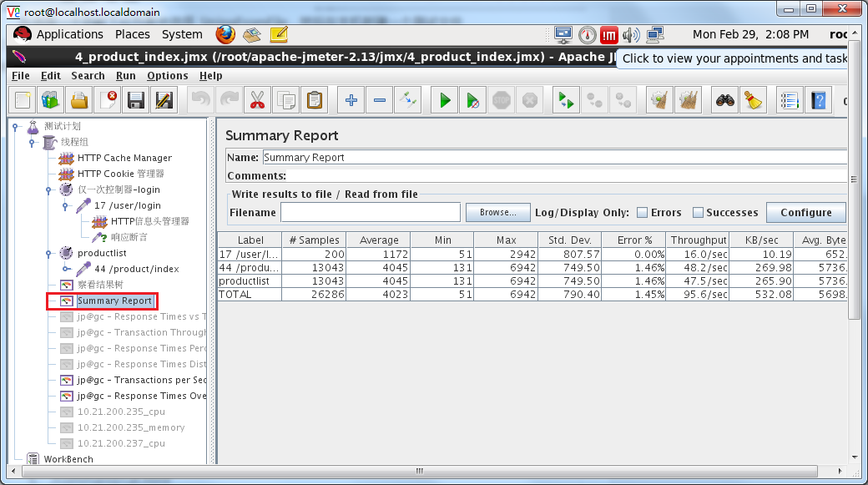The width and height of the screenshot is (868, 485).
Task: Click the volume speaker tray icon
Action: (631, 35)
